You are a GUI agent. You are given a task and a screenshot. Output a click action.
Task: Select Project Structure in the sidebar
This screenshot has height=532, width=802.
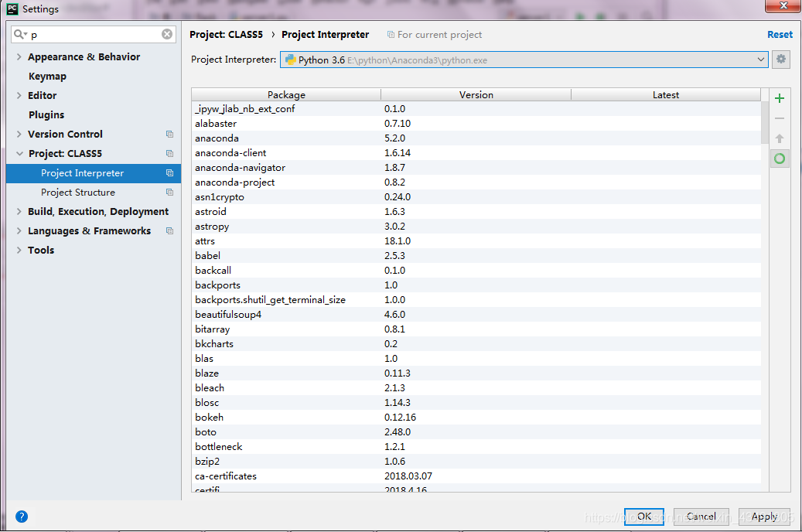point(93,193)
